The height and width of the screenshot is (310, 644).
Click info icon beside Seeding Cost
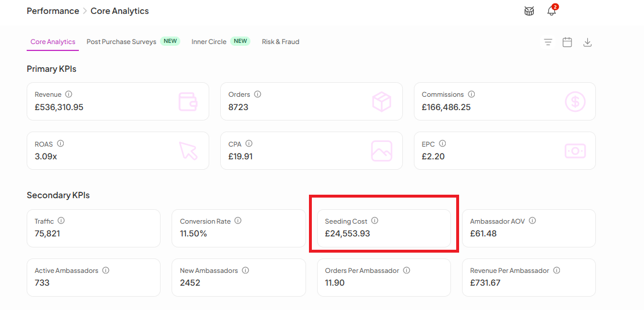tap(374, 221)
